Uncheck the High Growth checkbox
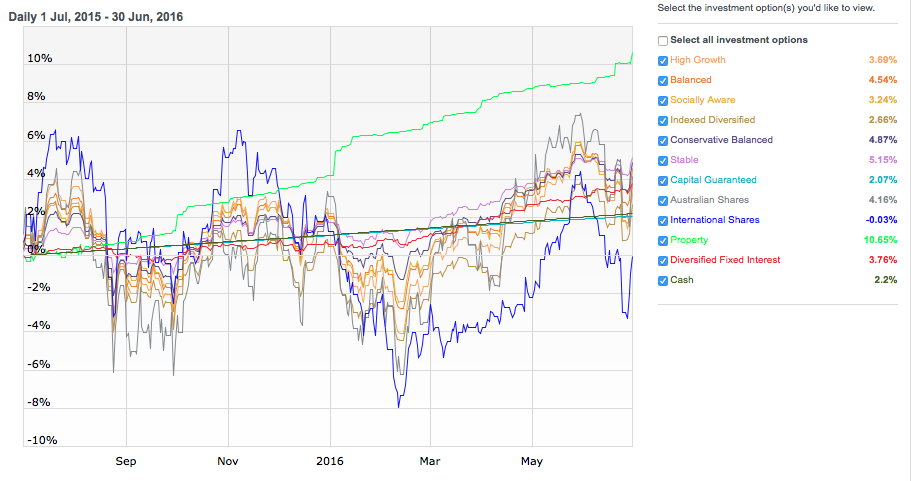Screen dimensions: 911x481 pos(663,61)
